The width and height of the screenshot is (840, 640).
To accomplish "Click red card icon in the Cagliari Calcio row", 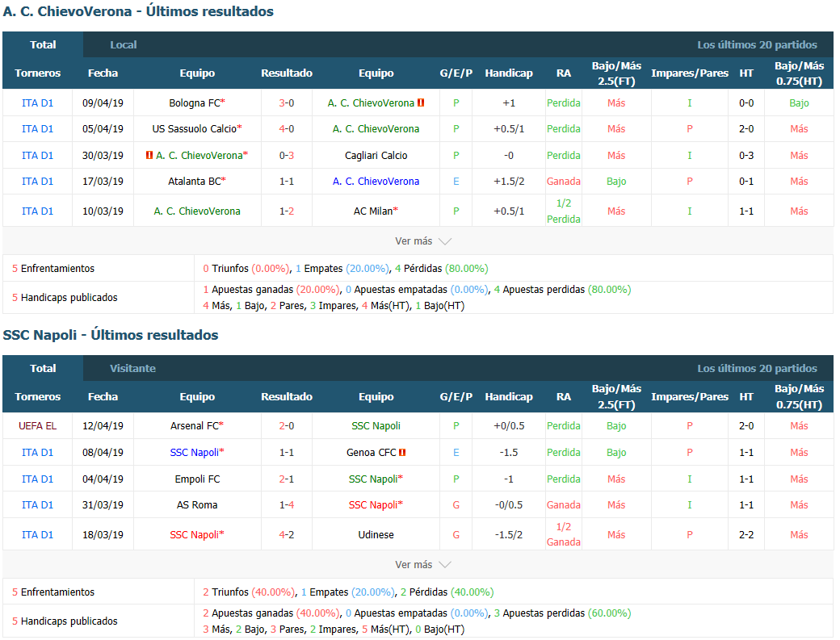I will tap(149, 155).
